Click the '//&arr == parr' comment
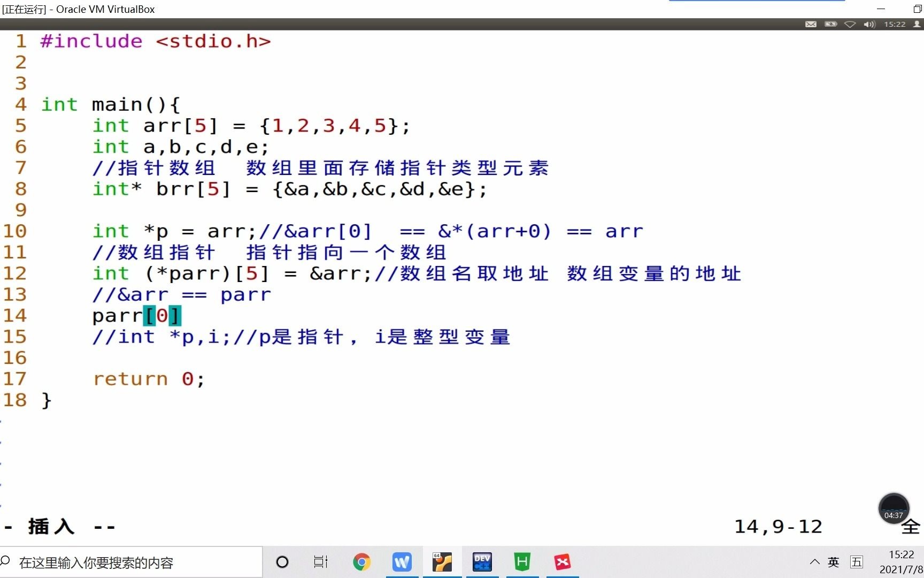The image size is (924, 578). (x=182, y=294)
